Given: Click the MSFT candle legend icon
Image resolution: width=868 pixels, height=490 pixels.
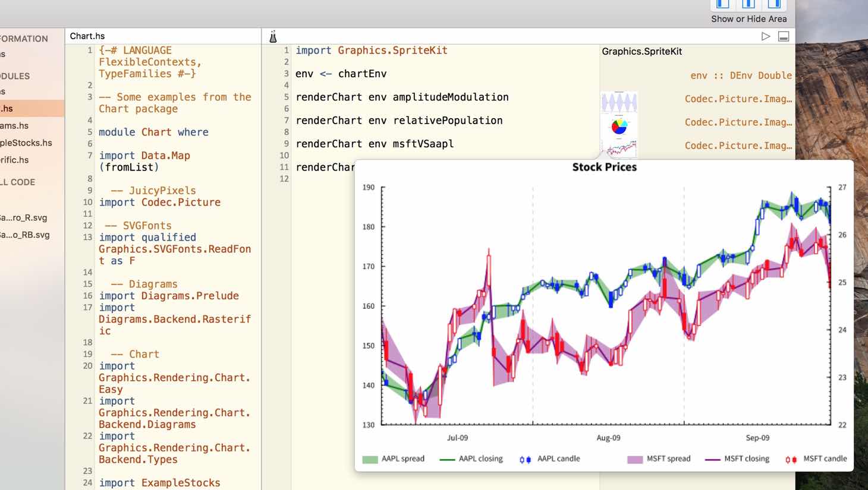Looking at the screenshot, I should coord(791,459).
